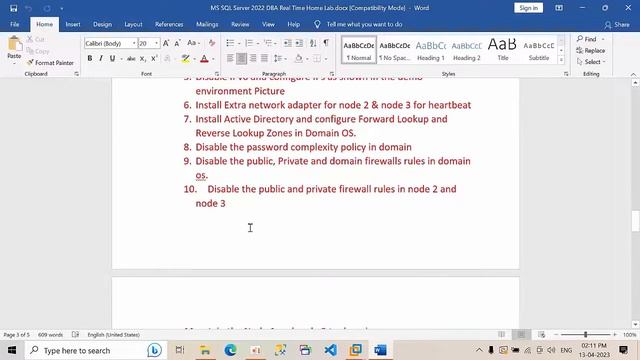
Task: Open Windows Start menu
Action: click(x=12, y=350)
